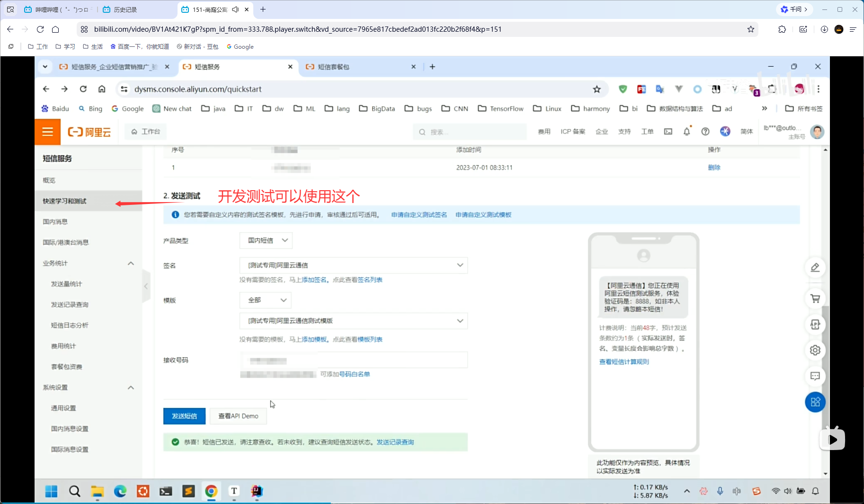This screenshot has height=504, width=864.
Task: Click the 接收号码 input field
Action: (x=354, y=360)
